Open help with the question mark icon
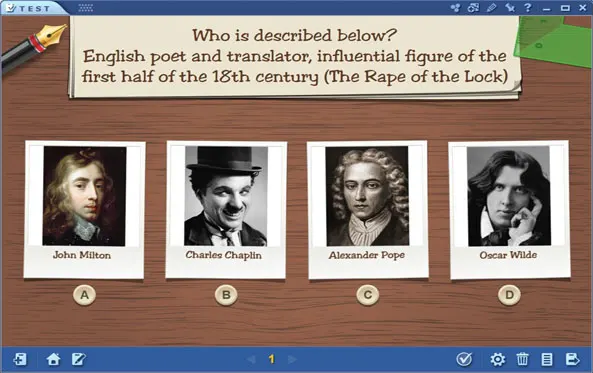Viewport: 593px width, 373px height. coord(528,8)
